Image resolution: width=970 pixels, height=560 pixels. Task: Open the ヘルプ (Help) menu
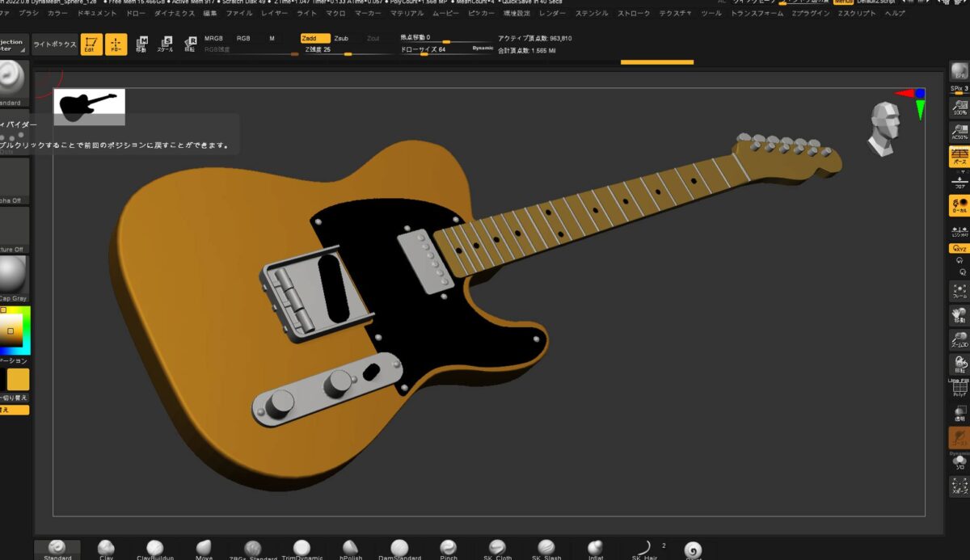click(x=896, y=14)
